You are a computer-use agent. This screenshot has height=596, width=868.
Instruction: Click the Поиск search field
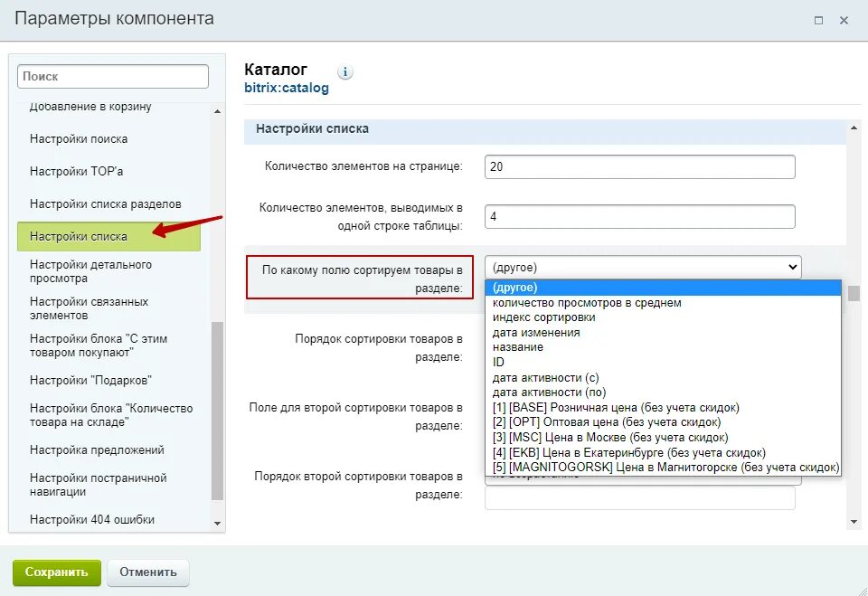(113, 77)
